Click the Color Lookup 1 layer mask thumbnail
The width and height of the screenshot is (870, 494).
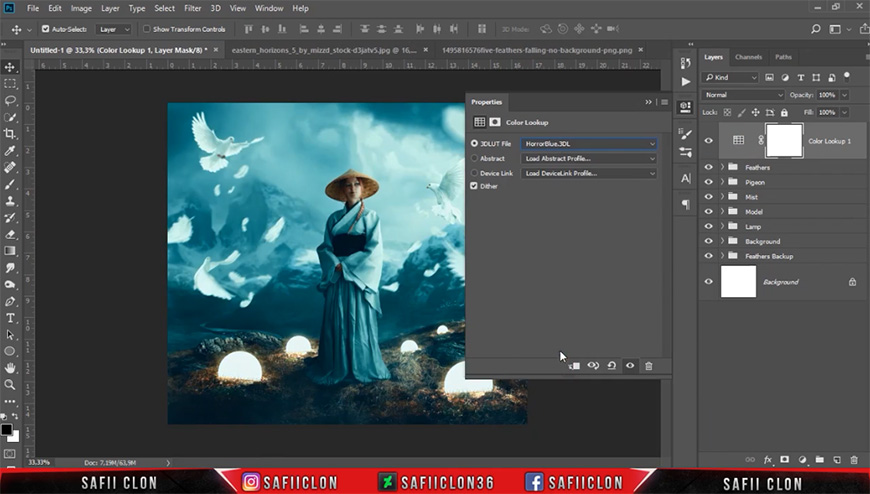[x=784, y=140]
